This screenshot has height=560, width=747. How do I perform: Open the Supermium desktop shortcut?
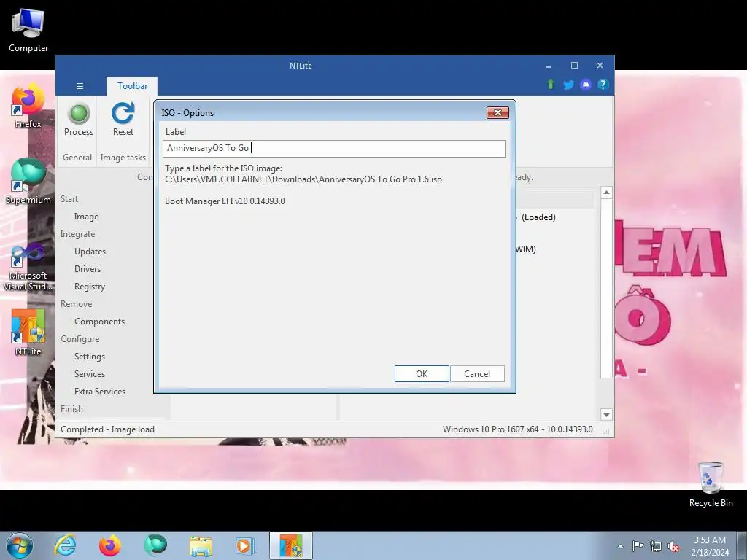click(x=28, y=181)
